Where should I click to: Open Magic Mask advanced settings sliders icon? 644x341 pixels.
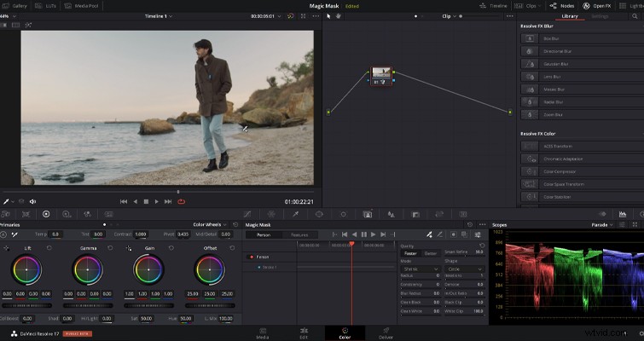pos(478,234)
